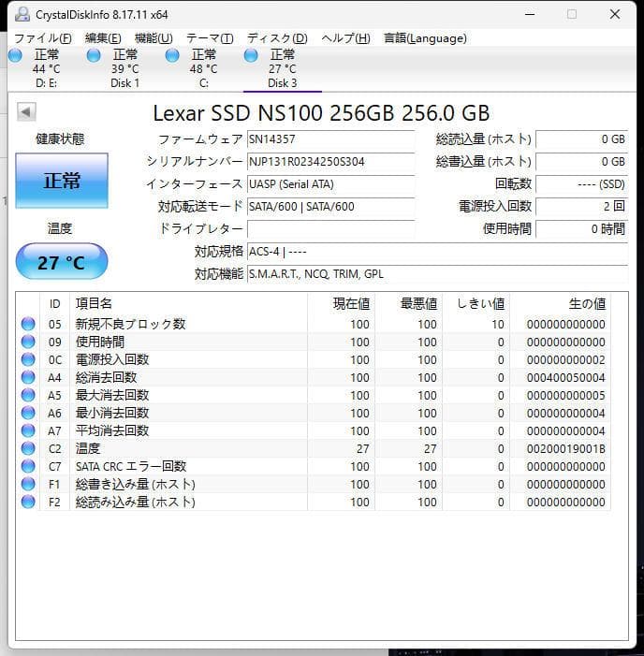Click the status orb for attribute F1
Viewport: 644px width, 656px height.
[28, 484]
